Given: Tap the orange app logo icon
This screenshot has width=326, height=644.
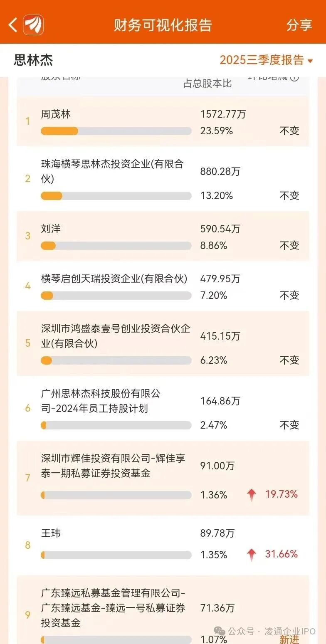Looking at the screenshot, I should tap(33, 25).
